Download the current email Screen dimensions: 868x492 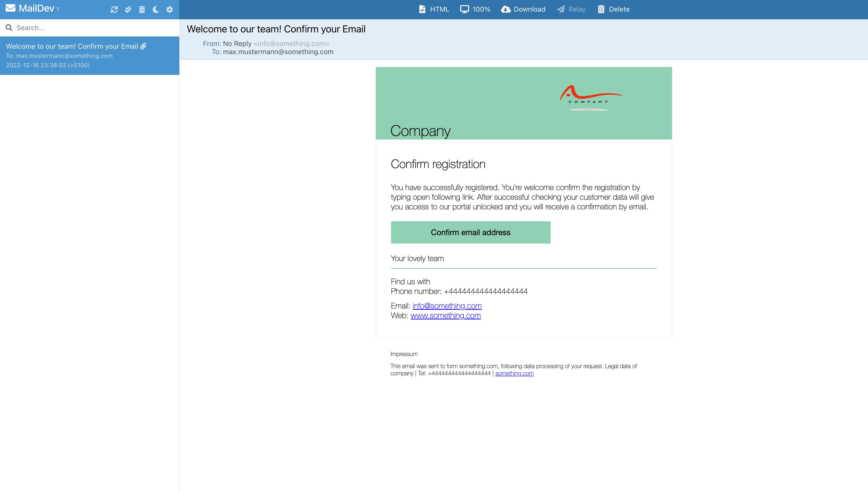[x=523, y=9]
